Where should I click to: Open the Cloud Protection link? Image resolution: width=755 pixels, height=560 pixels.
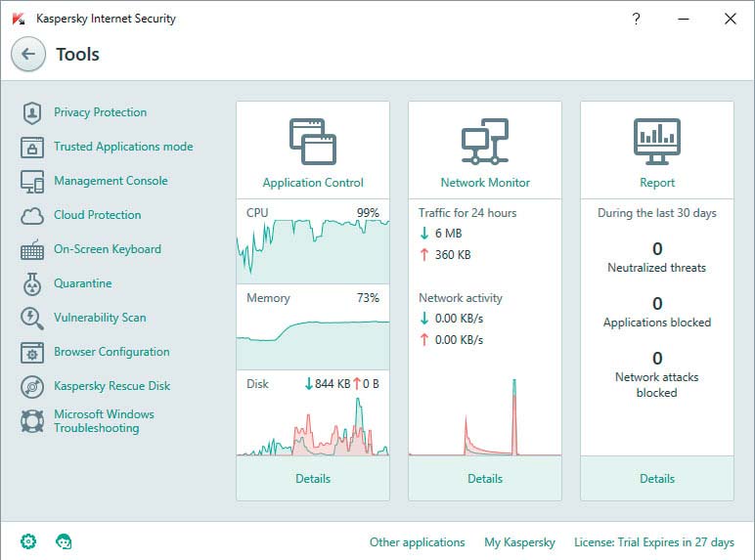click(97, 215)
